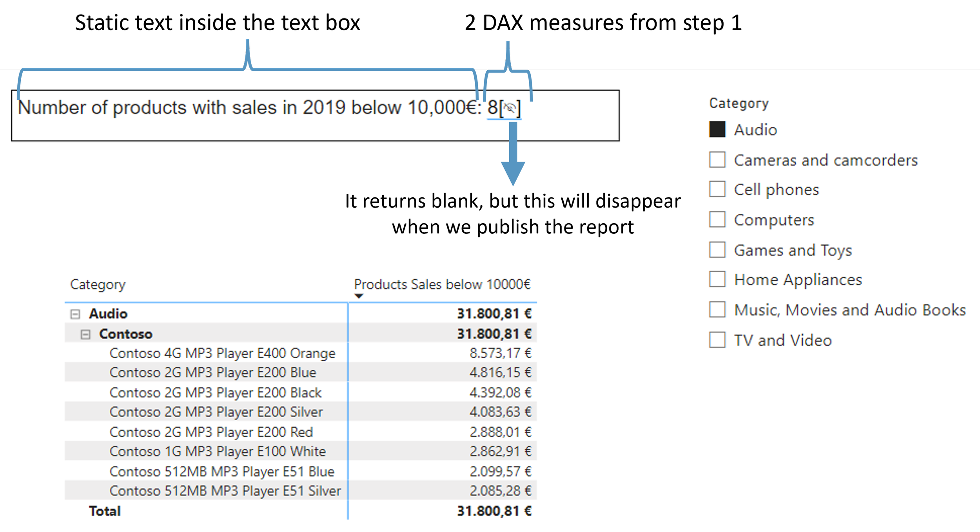Sort by Products Sales below 10000€ column
This screenshot has width=980, height=532.
(442, 284)
